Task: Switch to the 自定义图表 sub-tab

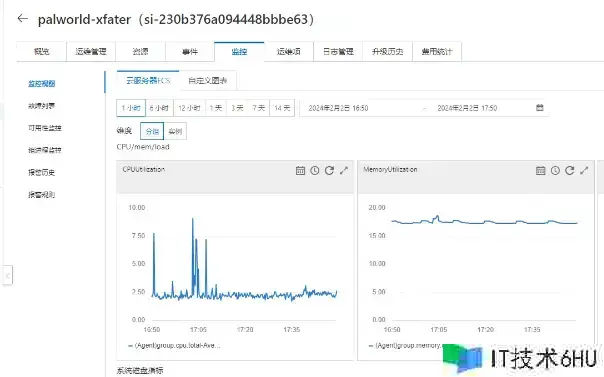Action: tap(208, 80)
